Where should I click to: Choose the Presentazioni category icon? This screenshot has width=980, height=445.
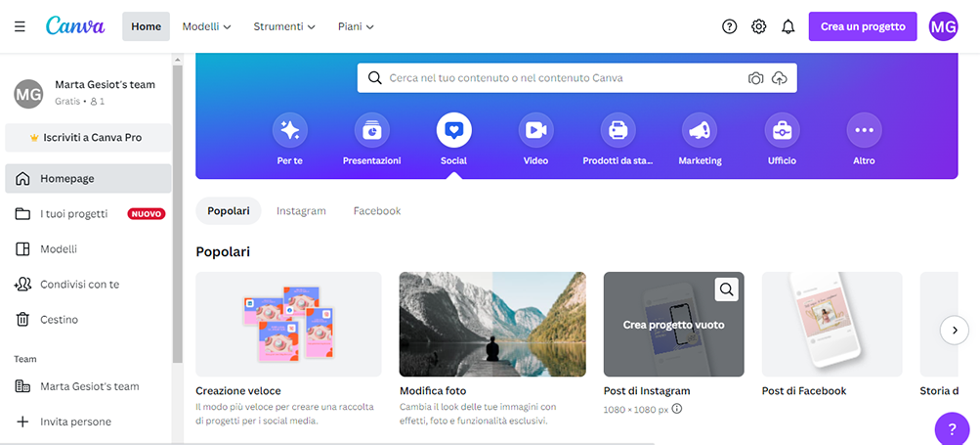[371, 130]
